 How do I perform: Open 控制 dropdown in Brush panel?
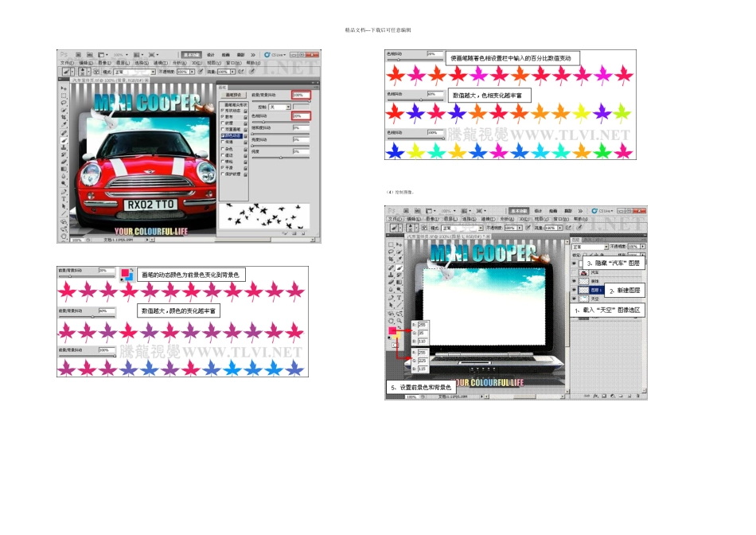[x=279, y=107]
